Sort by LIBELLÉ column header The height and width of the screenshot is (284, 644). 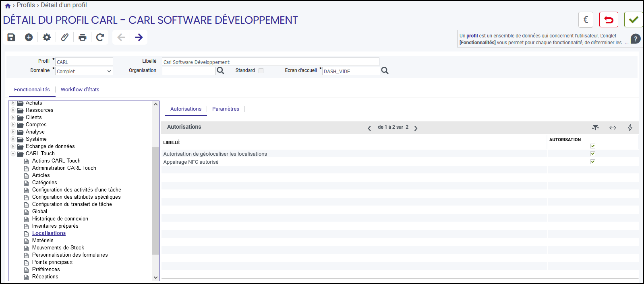172,142
